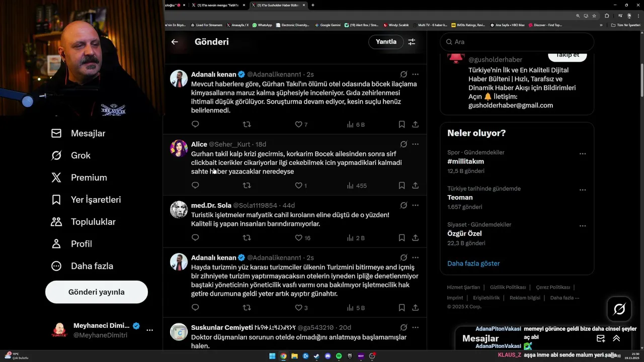Go back using the arrow next to Gönderi
Image resolution: width=644 pixels, height=362 pixels.
(x=175, y=42)
